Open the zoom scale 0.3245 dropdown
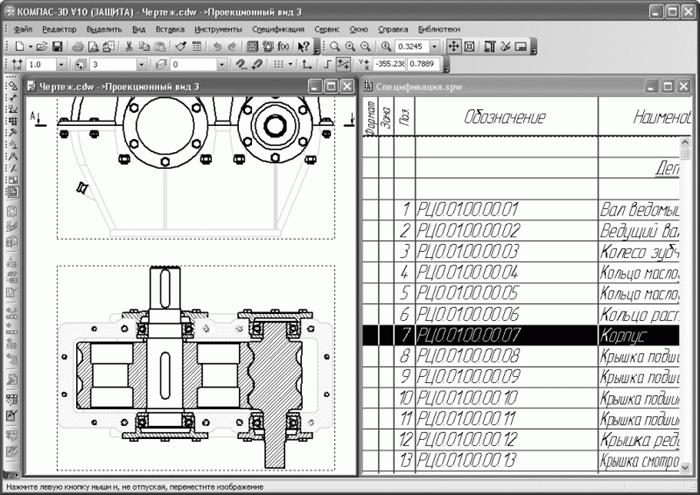Viewport: 700px width, 495px height. (434, 46)
